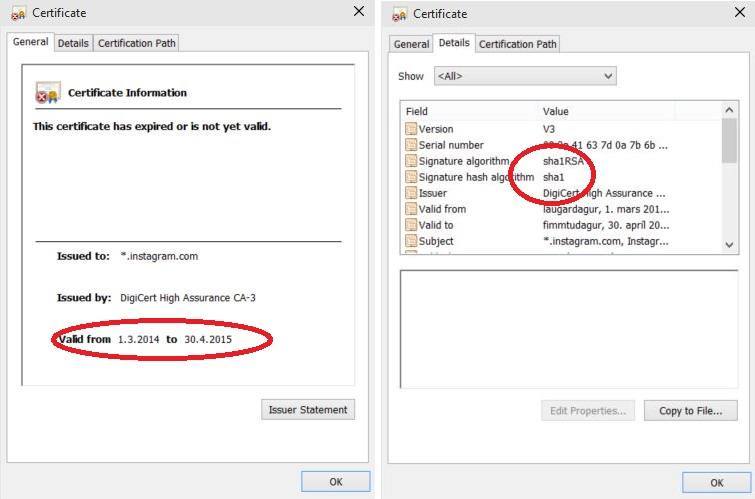Click the sha1RSA value
Image resolution: width=755 pixels, height=499 pixels.
[563, 161]
